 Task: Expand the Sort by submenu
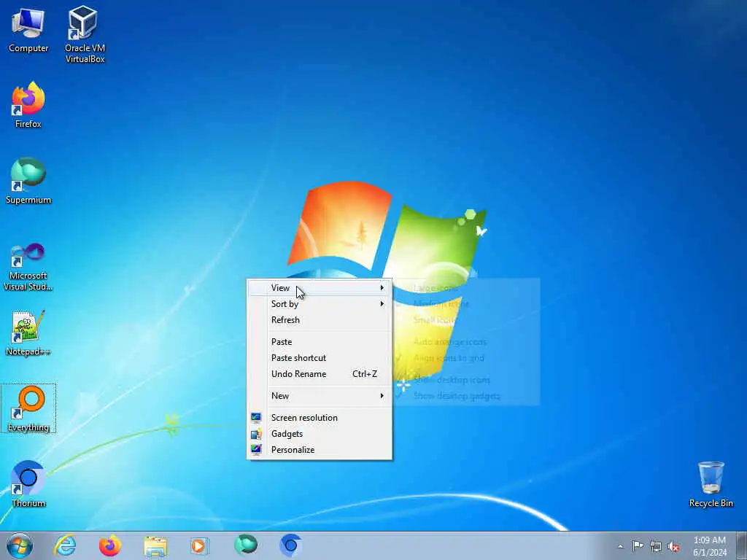click(x=320, y=304)
